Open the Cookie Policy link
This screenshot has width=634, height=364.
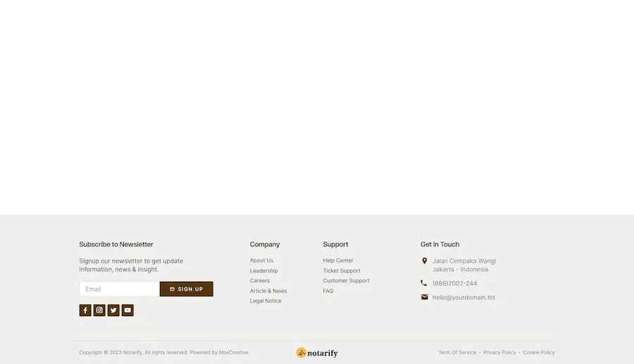pyautogui.click(x=539, y=352)
